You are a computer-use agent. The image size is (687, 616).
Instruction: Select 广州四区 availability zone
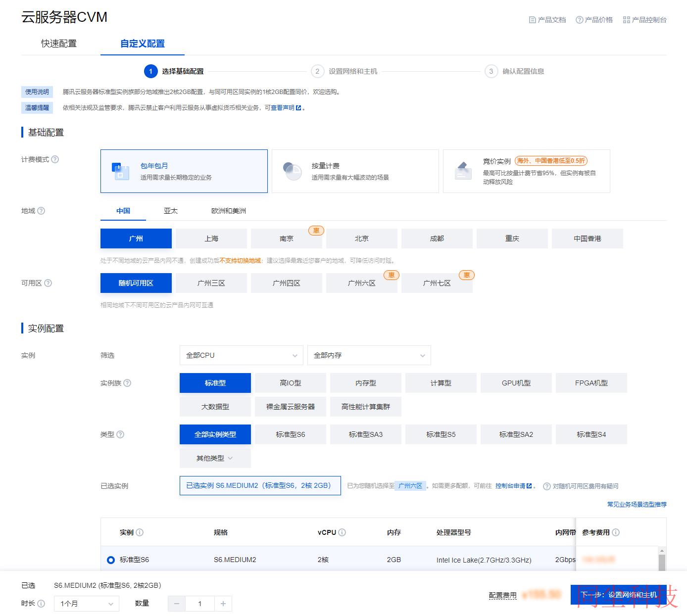click(x=287, y=283)
